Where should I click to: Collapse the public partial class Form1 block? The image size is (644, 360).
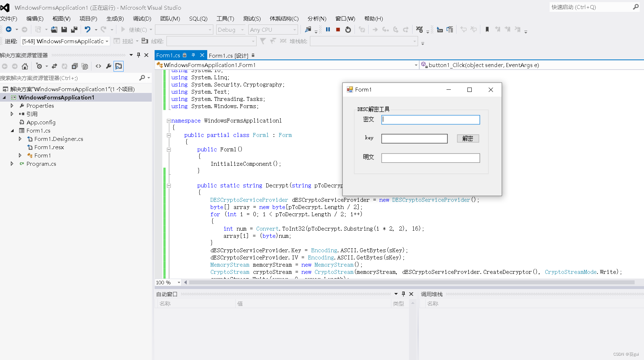point(169,135)
